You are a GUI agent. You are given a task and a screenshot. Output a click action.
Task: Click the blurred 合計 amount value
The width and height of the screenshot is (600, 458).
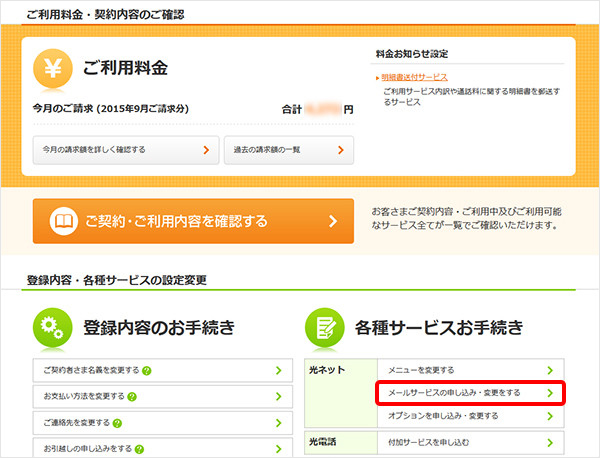point(323,109)
